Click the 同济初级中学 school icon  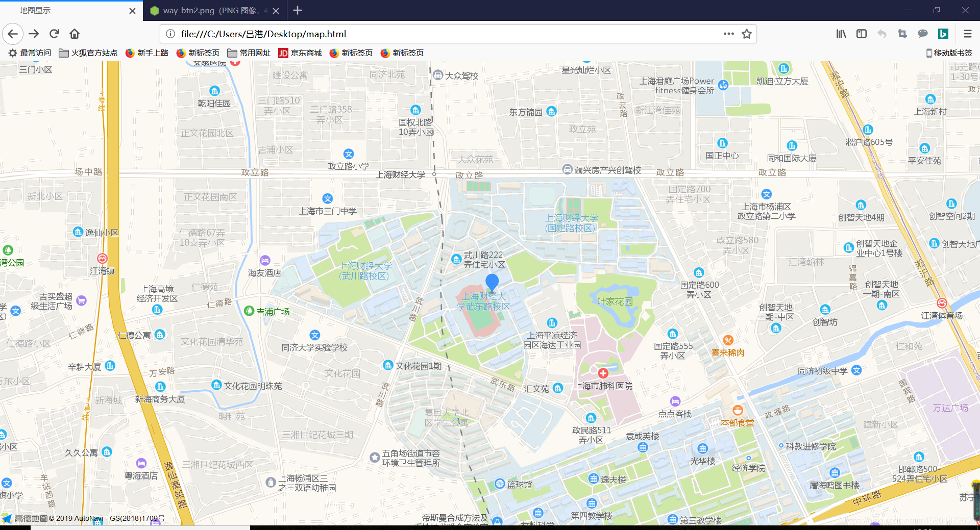tap(856, 370)
